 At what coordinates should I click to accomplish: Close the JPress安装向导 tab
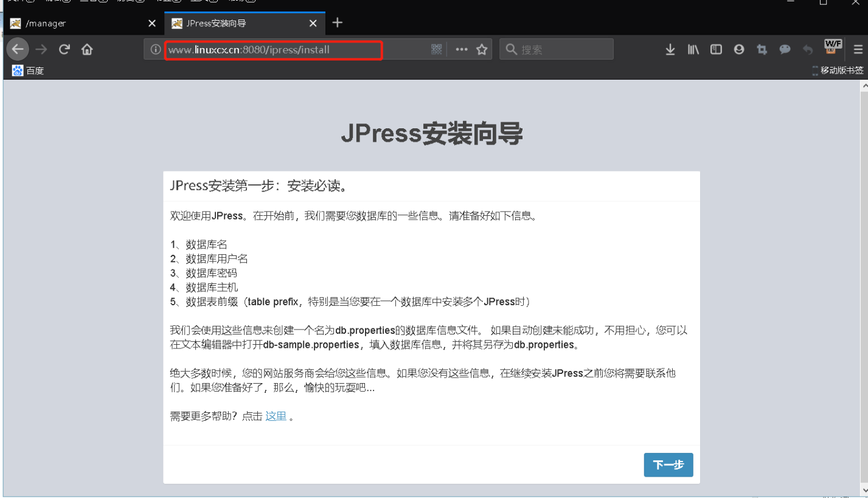coord(313,24)
